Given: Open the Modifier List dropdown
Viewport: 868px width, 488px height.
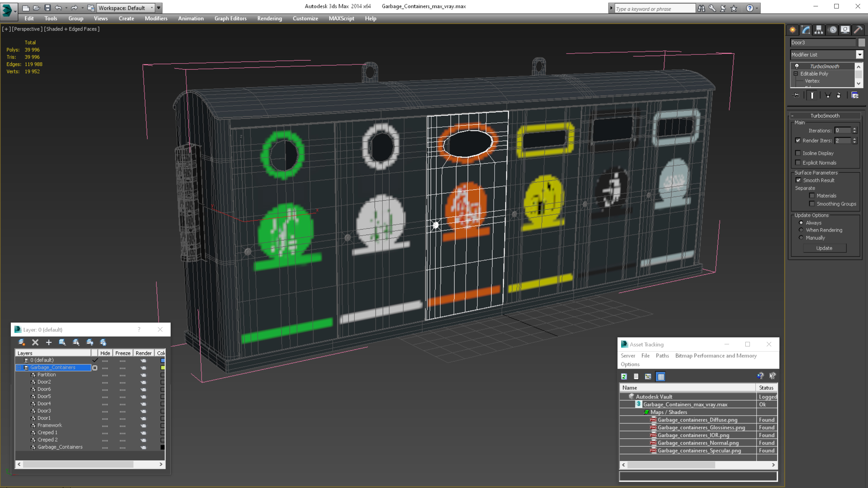Looking at the screenshot, I should [859, 54].
